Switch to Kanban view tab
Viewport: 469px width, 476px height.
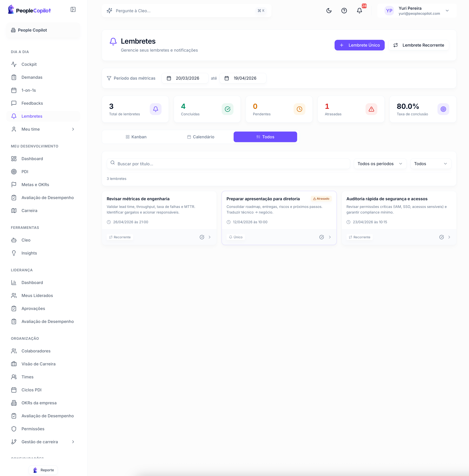click(x=136, y=137)
